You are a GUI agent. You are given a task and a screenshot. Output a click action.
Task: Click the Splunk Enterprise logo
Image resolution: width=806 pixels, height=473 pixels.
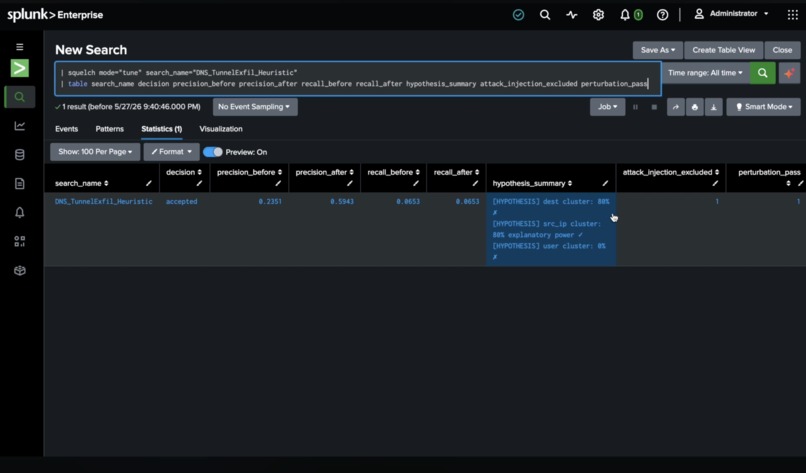[55, 15]
